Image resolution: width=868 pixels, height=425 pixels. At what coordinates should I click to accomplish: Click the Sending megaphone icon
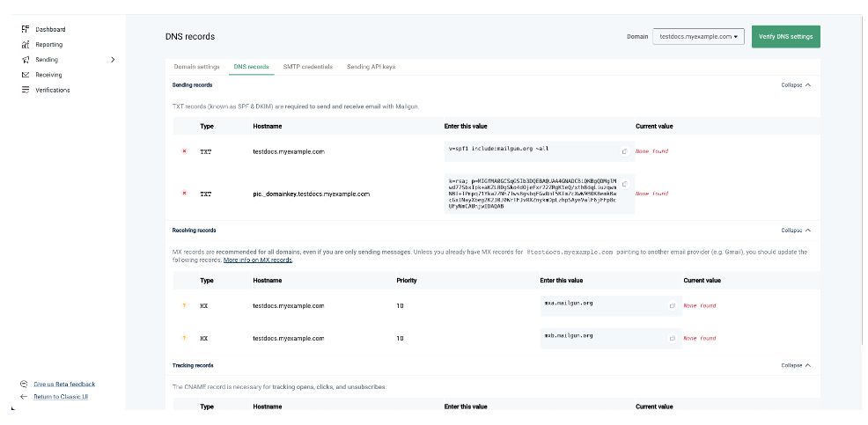tap(26, 60)
